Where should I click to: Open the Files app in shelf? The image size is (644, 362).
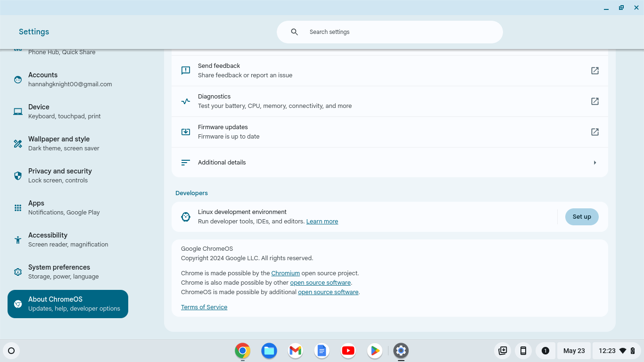point(269,351)
